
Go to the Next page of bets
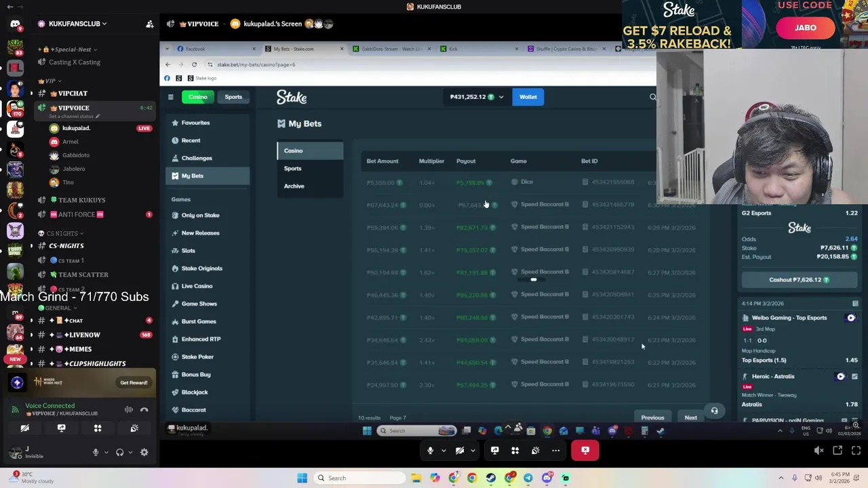coord(690,418)
